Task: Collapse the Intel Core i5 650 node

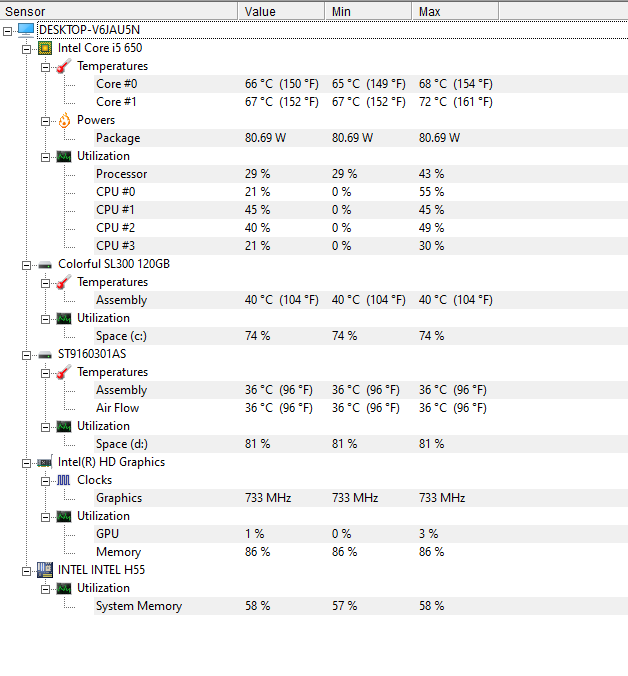Action: point(26,49)
